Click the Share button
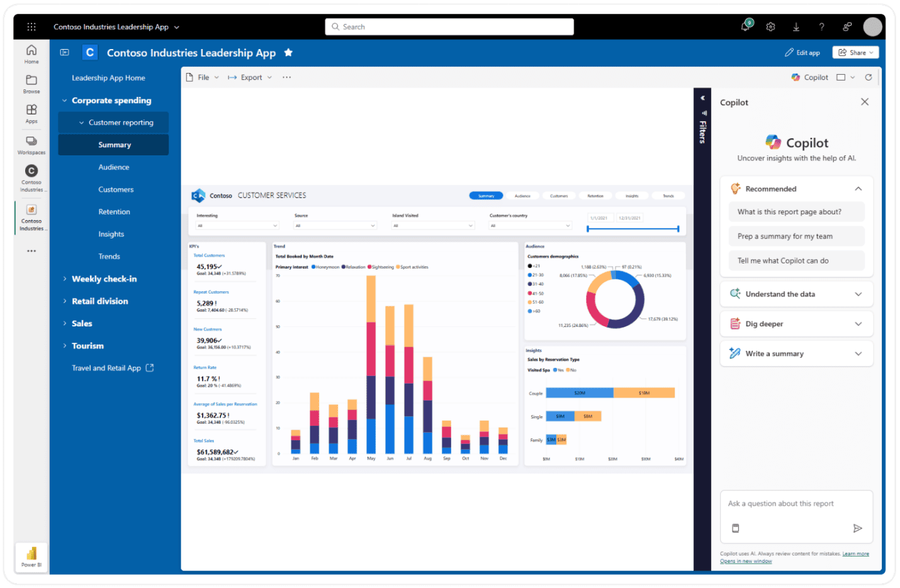Image resolution: width=900 pixels, height=588 pixels. [x=855, y=53]
